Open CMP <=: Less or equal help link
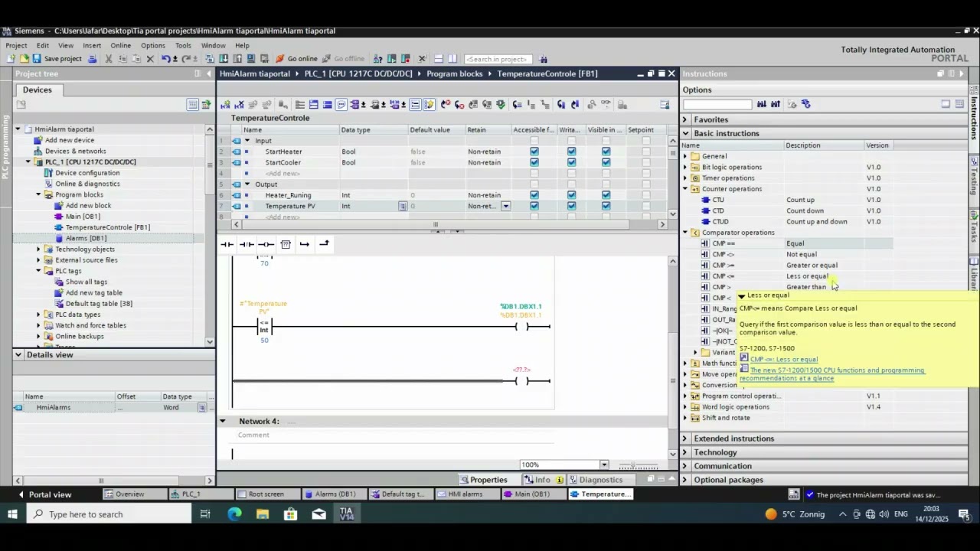This screenshot has height=551, width=980. tap(784, 359)
